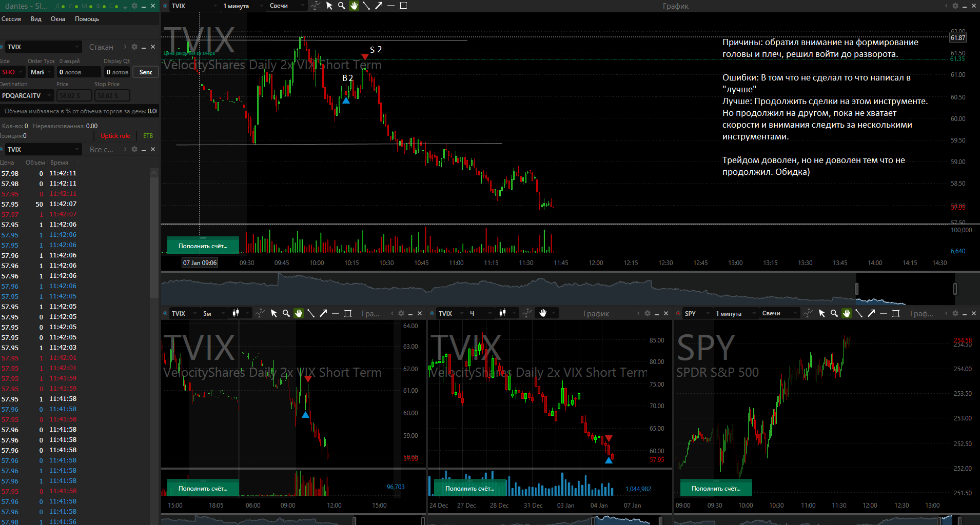Open settings gear of the Стакан panel
The image size is (980, 525).
(x=134, y=47)
